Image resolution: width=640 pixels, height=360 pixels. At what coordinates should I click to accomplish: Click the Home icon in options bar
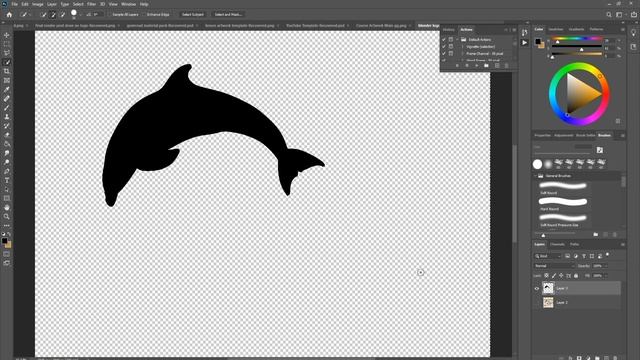[9, 15]
